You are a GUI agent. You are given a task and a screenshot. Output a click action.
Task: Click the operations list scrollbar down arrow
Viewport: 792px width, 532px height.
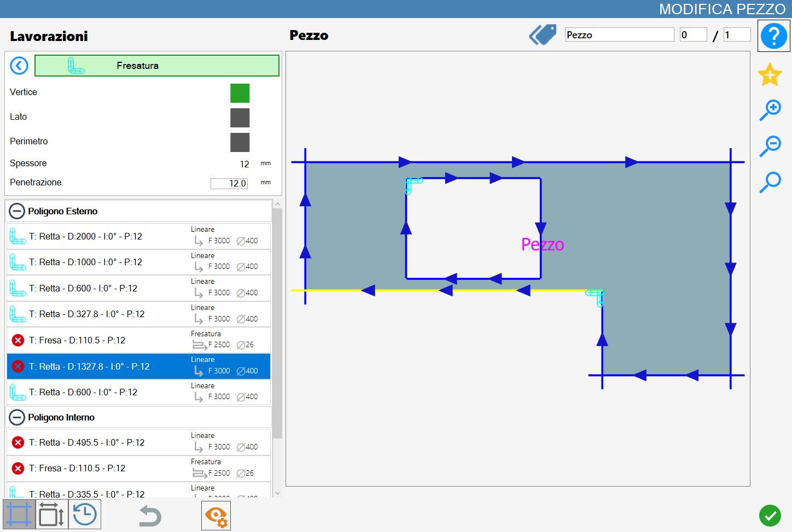point(277,493)
